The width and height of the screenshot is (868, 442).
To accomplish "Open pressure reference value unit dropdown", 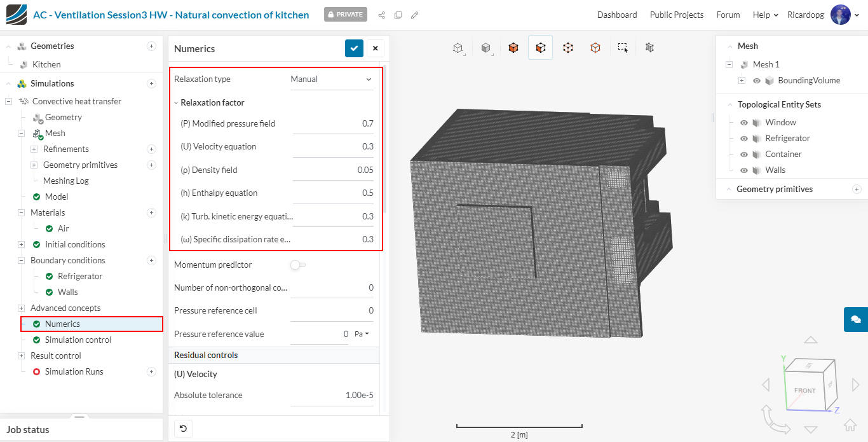I will tap(362, 334).
